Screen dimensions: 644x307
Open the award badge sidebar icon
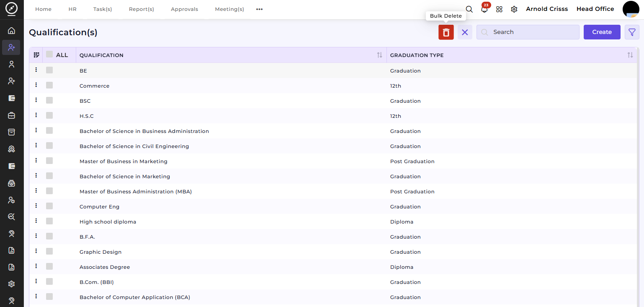[11, 149]
